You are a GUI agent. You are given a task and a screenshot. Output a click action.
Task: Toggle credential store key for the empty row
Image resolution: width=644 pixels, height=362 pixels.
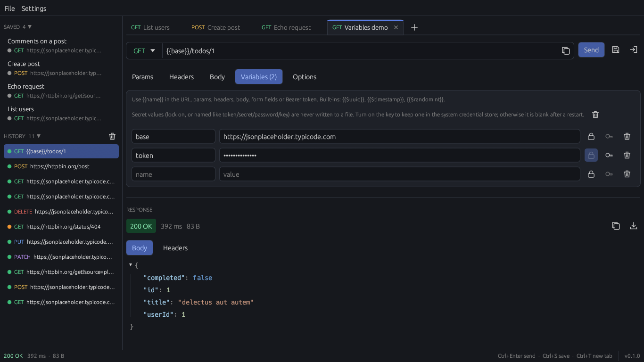[609, 174]
